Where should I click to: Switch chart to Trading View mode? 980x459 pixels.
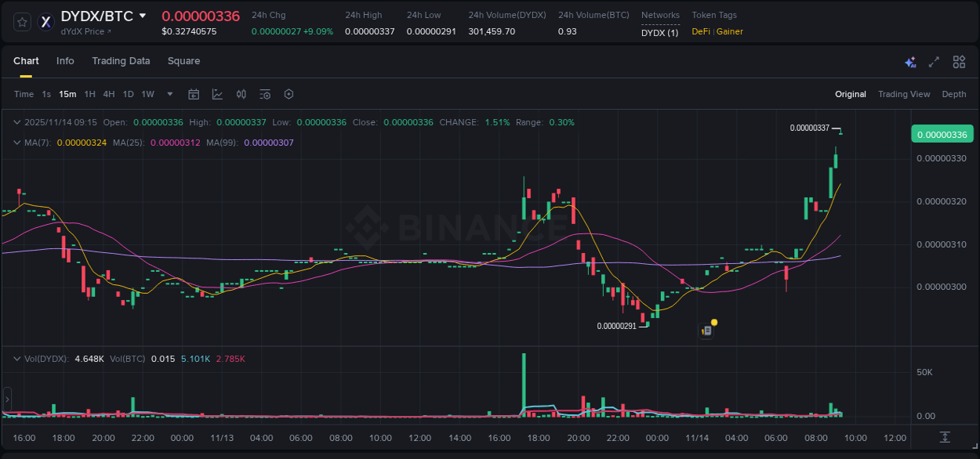tap(903, 93)
